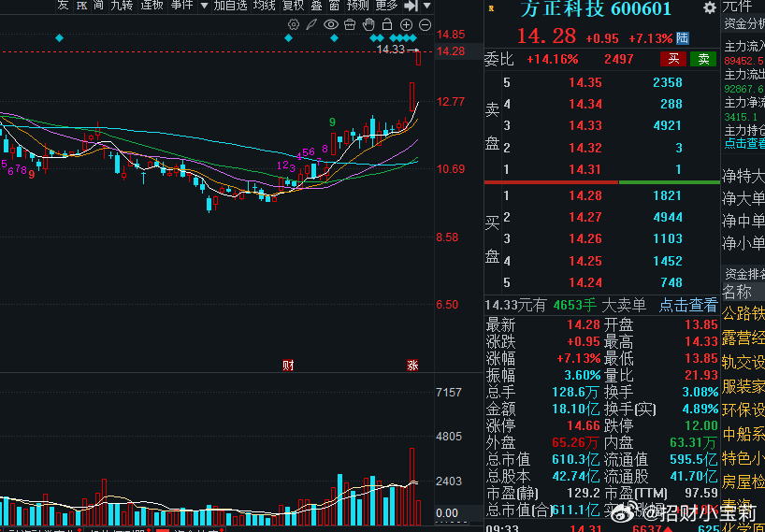The width and height of the screenshot is (765, 532).
Task: Click the 涨 event marker on chart
Action: click(x=412, y=366)
